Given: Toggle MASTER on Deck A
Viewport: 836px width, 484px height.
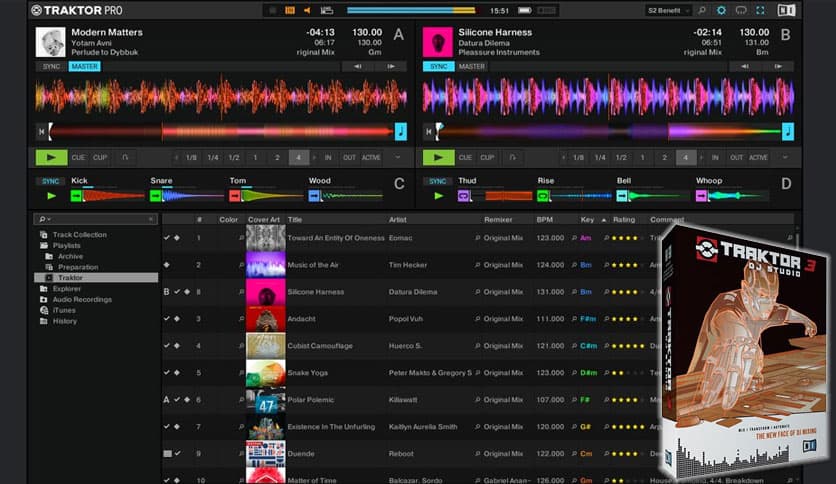Looking at the screenshot, I should (84, 67).
